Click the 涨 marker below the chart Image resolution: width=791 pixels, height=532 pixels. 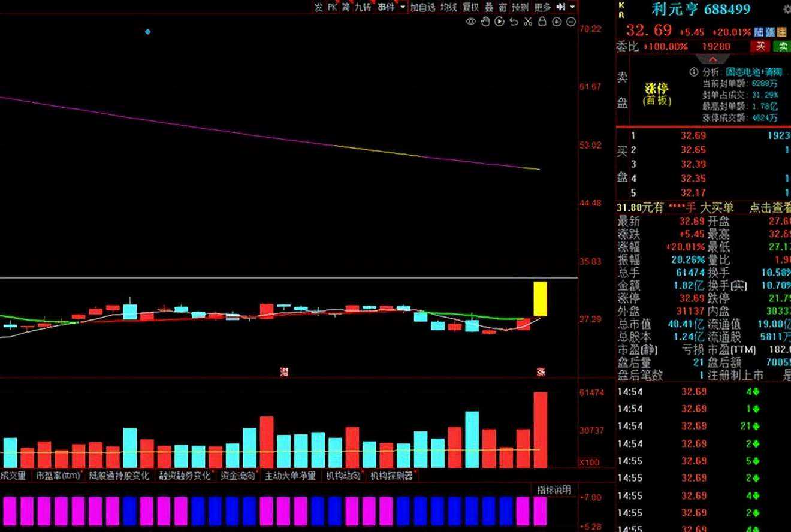[x=541, y=372]
